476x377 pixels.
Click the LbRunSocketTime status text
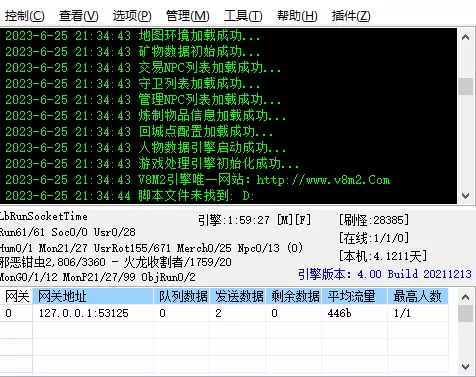point(44,216)
